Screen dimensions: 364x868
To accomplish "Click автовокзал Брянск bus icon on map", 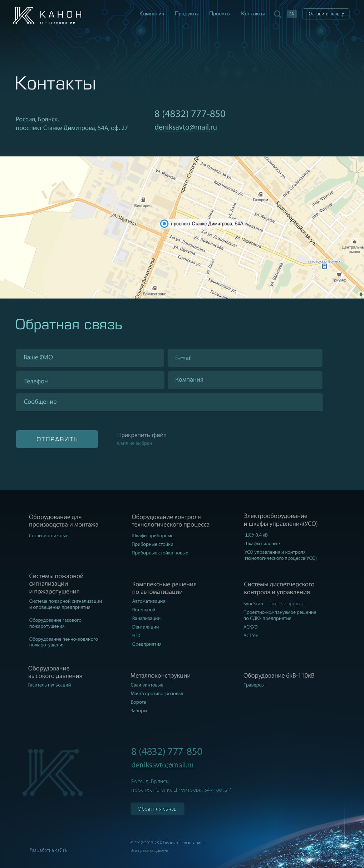I will [x=324, y=266].
